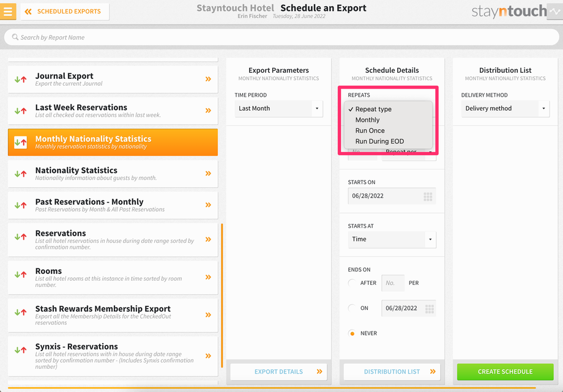
Task: Focus the Search by Report Name field
Action: pyautogui.click(x=281, y=37)
